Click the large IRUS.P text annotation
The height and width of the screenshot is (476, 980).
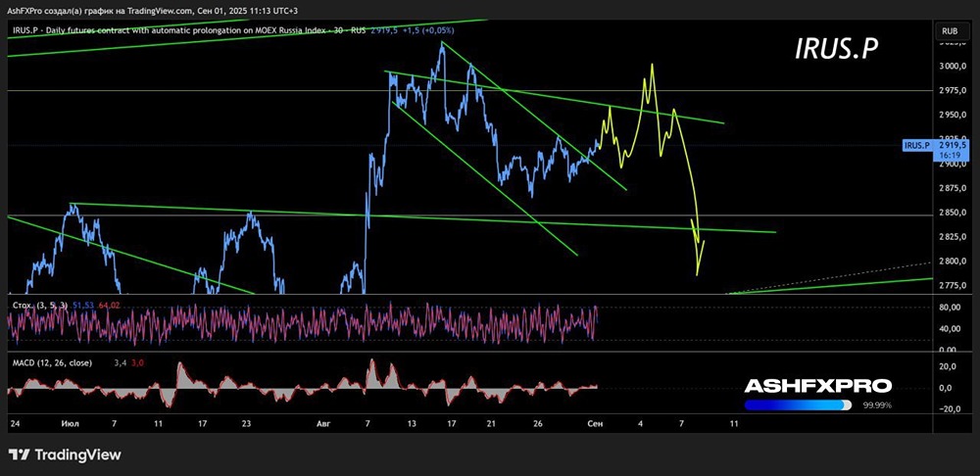[x=838, y=51]
